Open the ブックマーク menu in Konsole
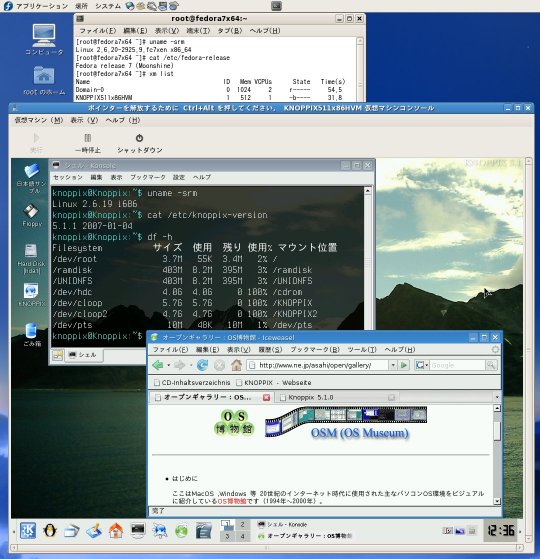Screen dimensions: 540x559 point(148,177)
